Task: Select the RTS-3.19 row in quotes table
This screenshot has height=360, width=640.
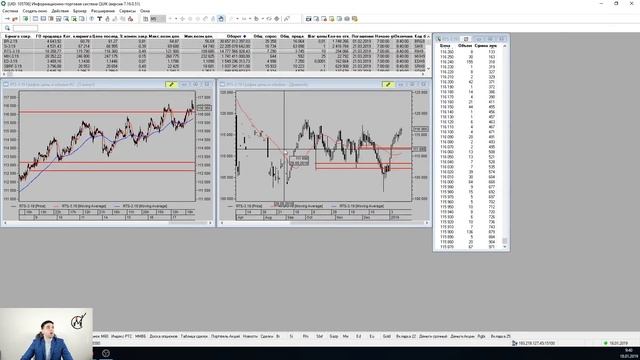Action: 214,51
